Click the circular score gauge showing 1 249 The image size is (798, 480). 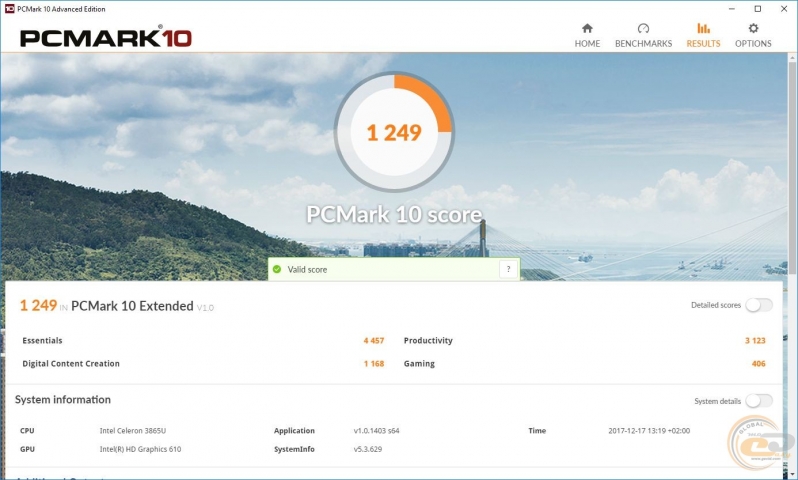click(394, 132)
